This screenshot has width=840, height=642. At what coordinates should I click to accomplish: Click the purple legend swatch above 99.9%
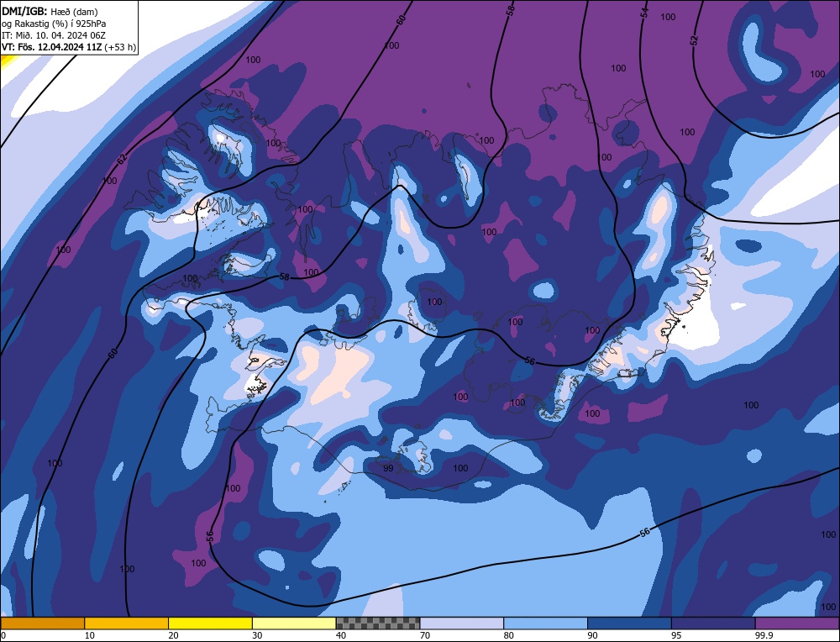tap(797, 623)
